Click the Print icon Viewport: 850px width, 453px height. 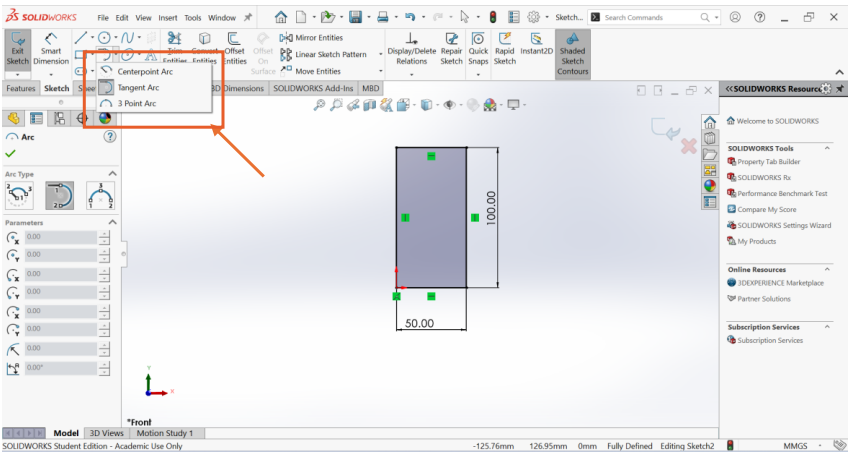tap(383, 17)
